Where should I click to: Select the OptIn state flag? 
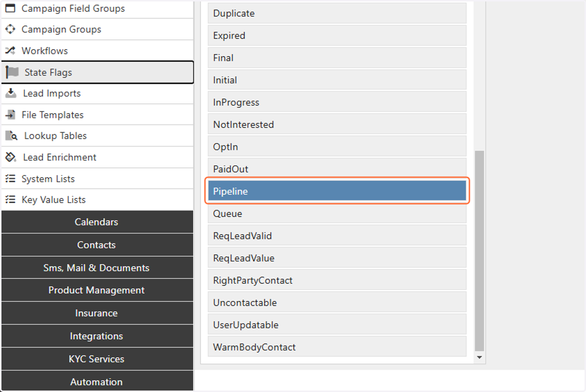click(x=337, y=146)
